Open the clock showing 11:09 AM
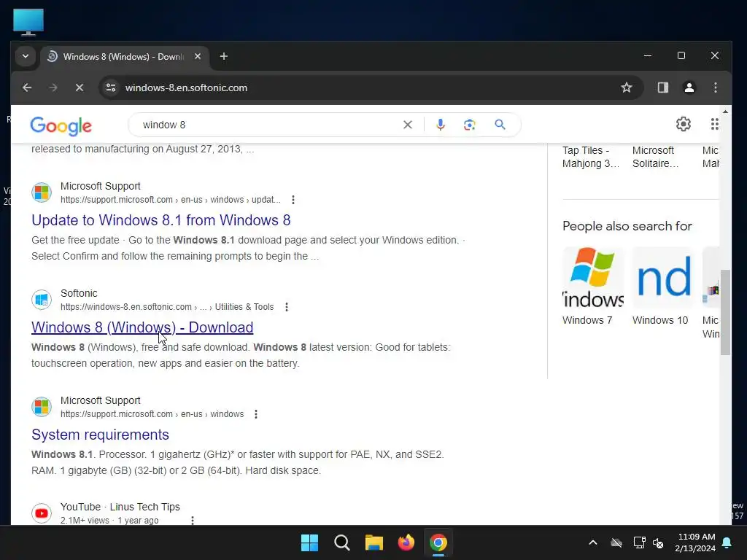747x560 pixels. pos(695,542)
